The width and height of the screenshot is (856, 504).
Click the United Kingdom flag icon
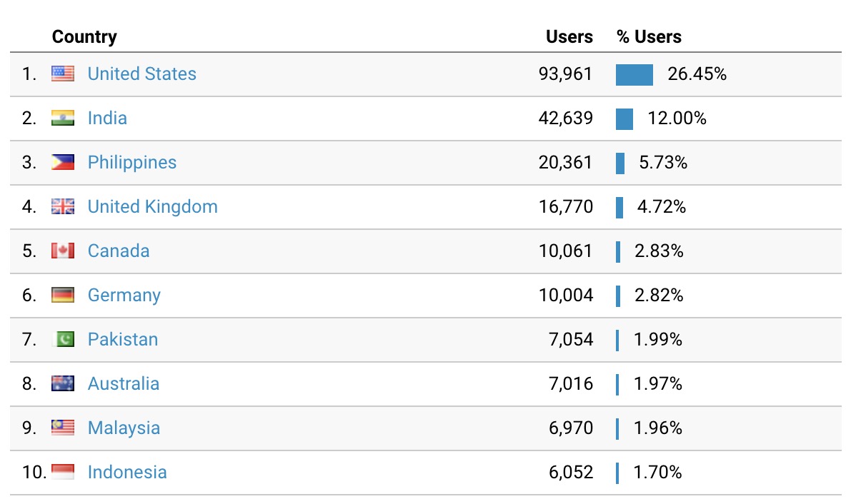click(63, 206)
